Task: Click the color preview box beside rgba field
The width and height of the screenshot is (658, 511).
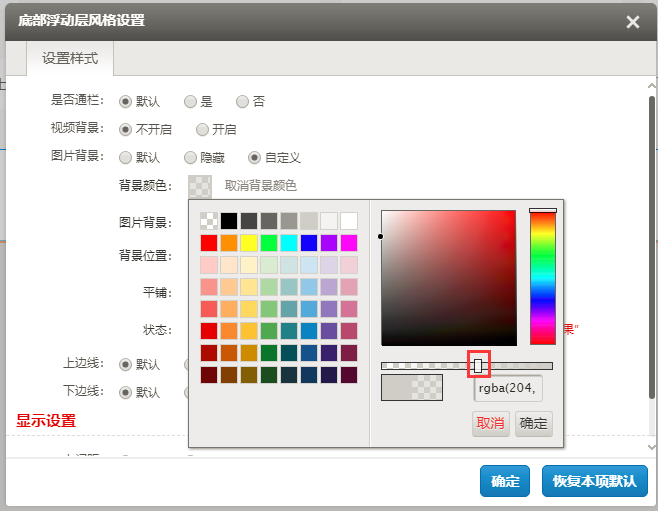Action: pyautogui.click(x=412, y=387)
